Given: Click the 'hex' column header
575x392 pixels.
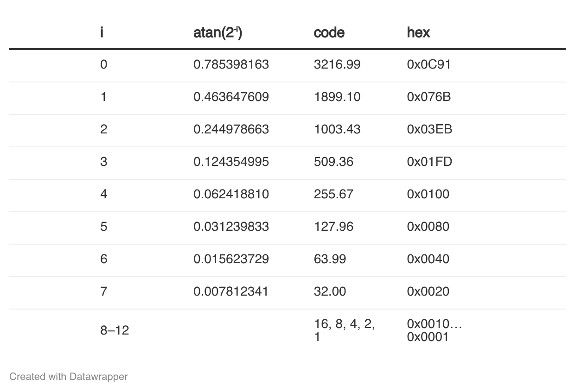Looking at the screenshot, I should coord(419,32).
